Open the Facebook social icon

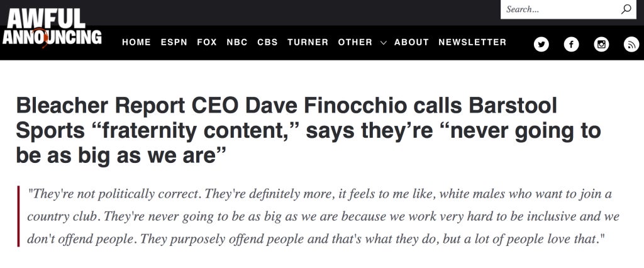571,44
